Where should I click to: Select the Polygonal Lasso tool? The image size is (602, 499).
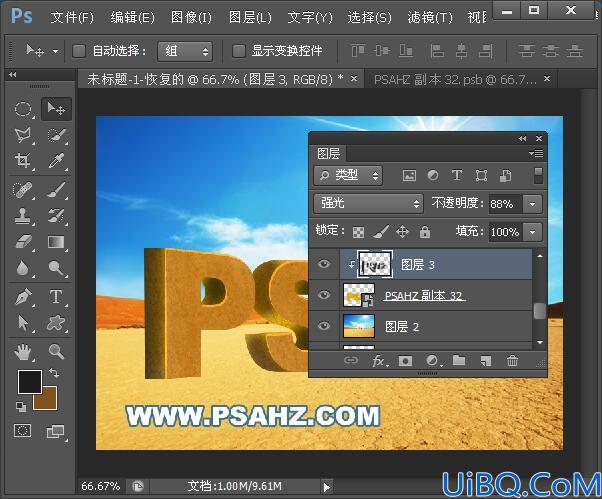[x=23, y=135]
